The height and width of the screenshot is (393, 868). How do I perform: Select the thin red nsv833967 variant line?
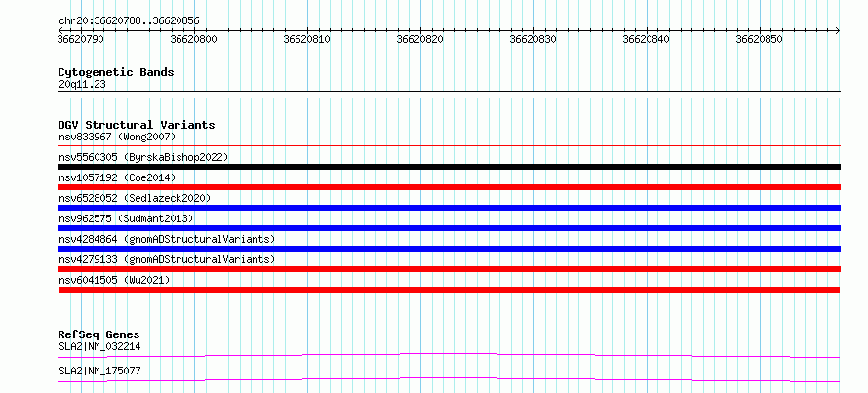coord(449,146)
